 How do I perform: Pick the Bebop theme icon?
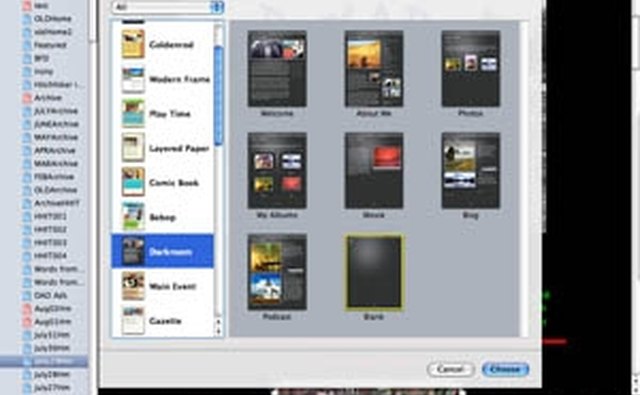[x=133, y=217]
